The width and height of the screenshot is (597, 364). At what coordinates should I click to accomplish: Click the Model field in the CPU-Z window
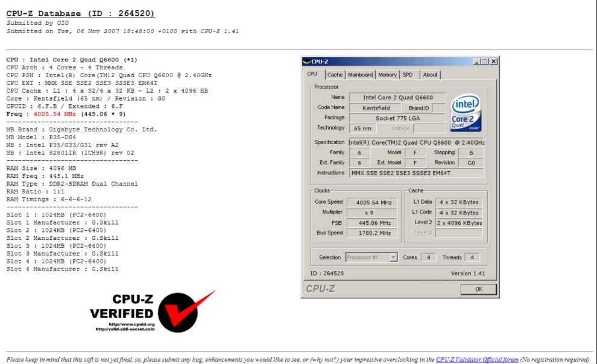pos(415,153)
